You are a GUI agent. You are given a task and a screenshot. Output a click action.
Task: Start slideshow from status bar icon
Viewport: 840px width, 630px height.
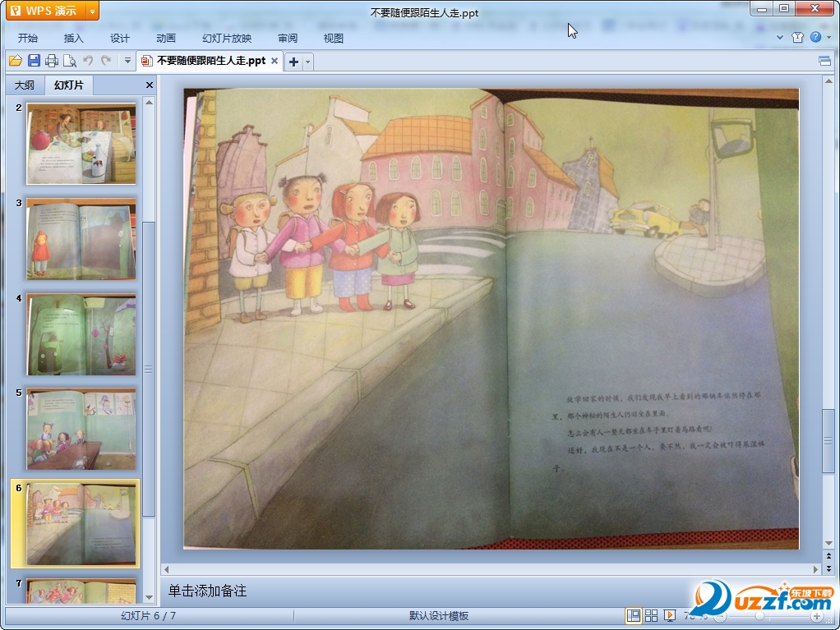point(670,616)
